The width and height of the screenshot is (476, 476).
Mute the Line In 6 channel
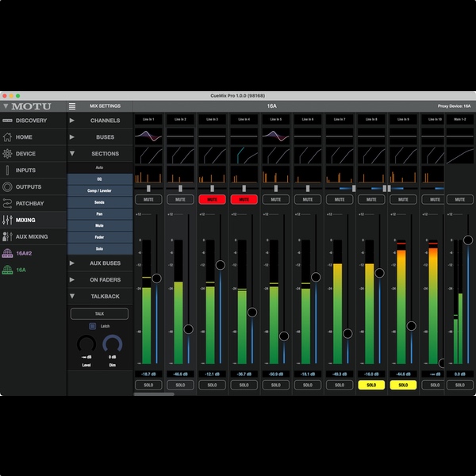click(x=308, y=199)
